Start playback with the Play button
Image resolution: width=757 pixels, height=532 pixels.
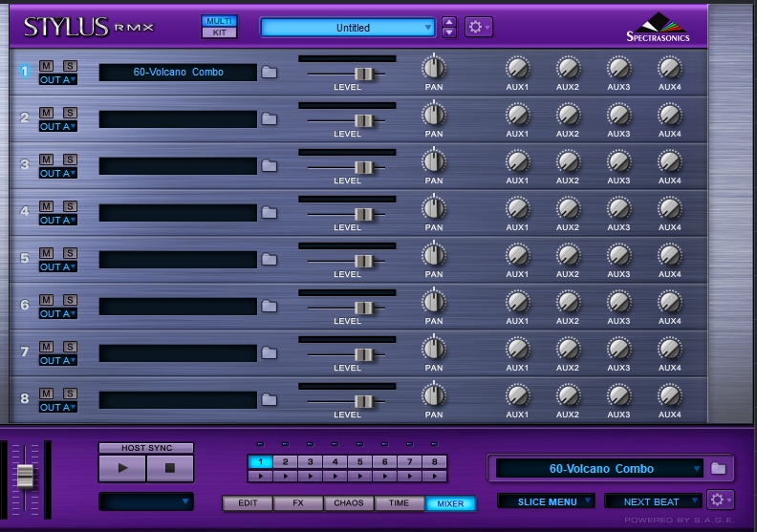[122, 468]
